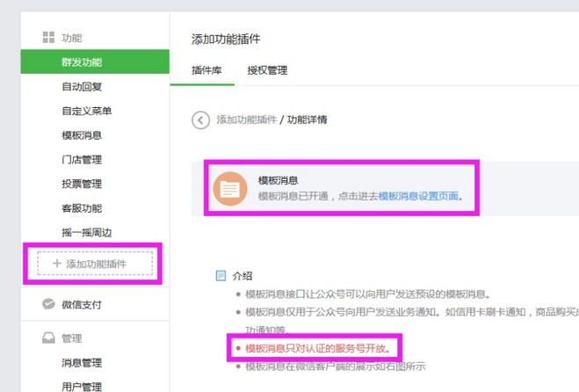
Task: Open 摇一摇周边 sidebar item
Action: coord(87,233)
